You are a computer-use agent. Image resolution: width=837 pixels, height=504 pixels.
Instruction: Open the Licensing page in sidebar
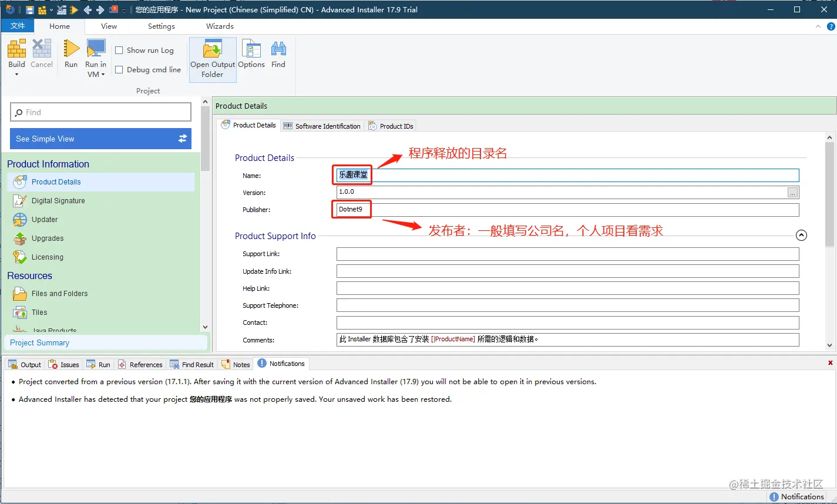pyautogui.click(x=48, y=257)
